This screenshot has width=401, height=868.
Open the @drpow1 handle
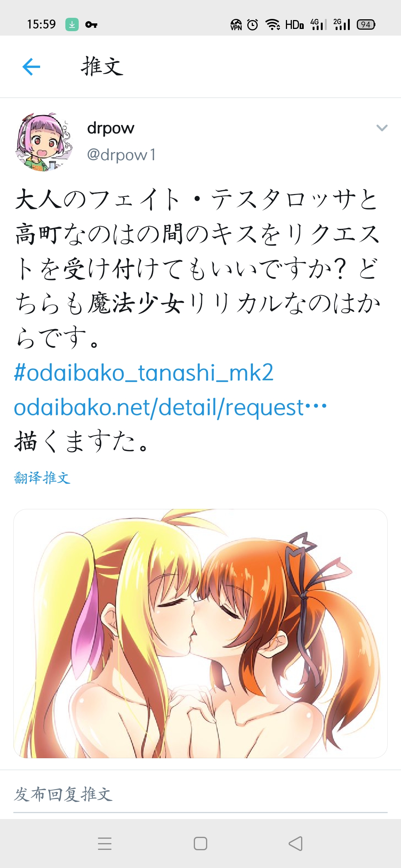pyautogui.click(x=121, y=155)
